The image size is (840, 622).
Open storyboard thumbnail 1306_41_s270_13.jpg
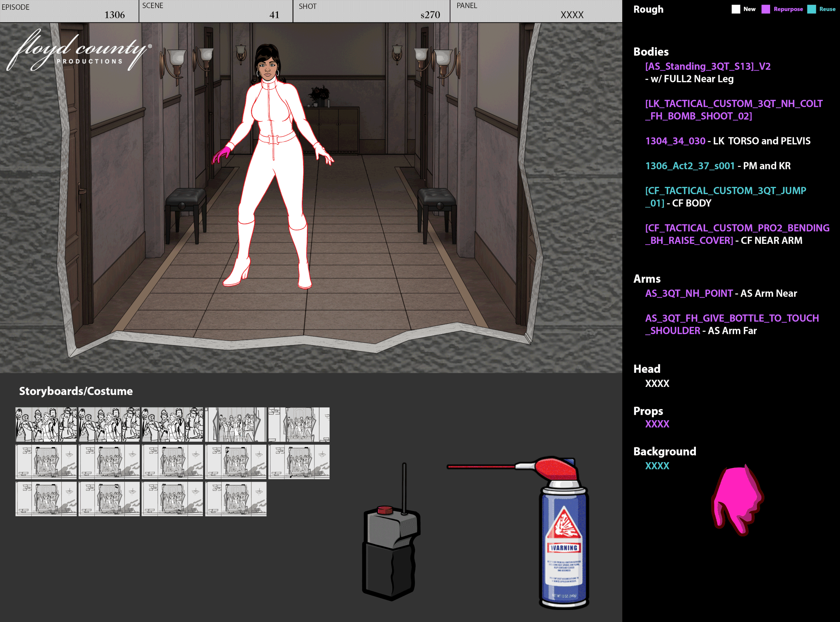pos(172,499)
